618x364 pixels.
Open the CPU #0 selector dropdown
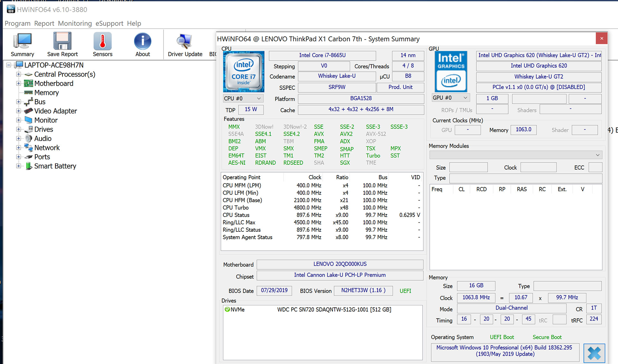coord(243,98)
